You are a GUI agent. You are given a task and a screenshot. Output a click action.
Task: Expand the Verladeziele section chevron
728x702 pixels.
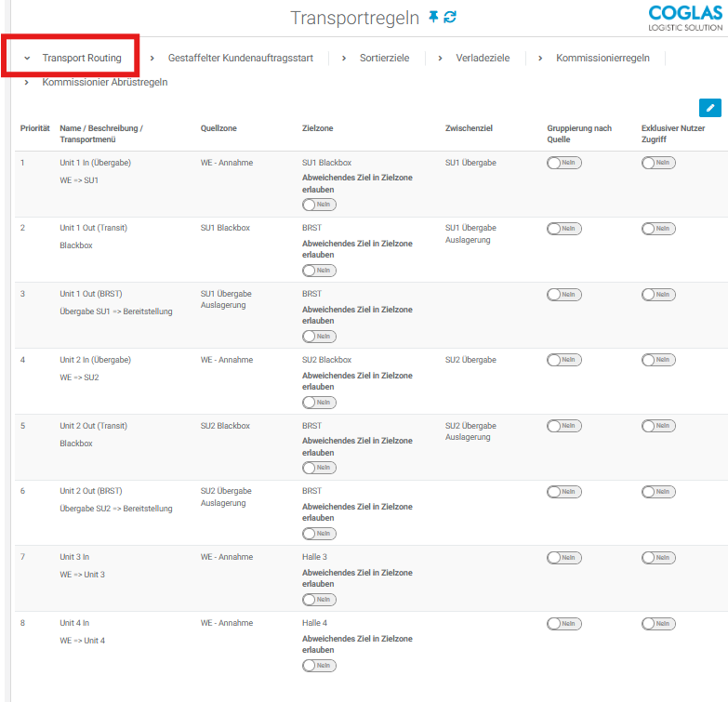point(440,59)
